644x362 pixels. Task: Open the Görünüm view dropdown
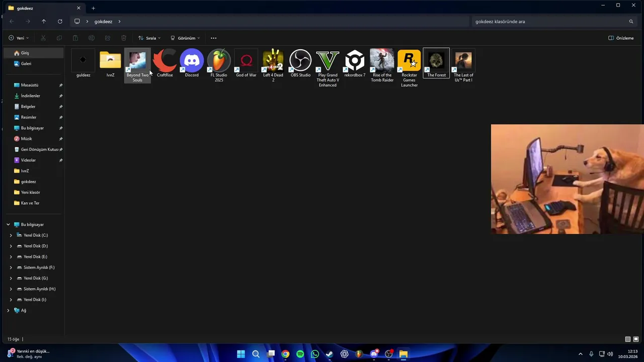[185, 38]
